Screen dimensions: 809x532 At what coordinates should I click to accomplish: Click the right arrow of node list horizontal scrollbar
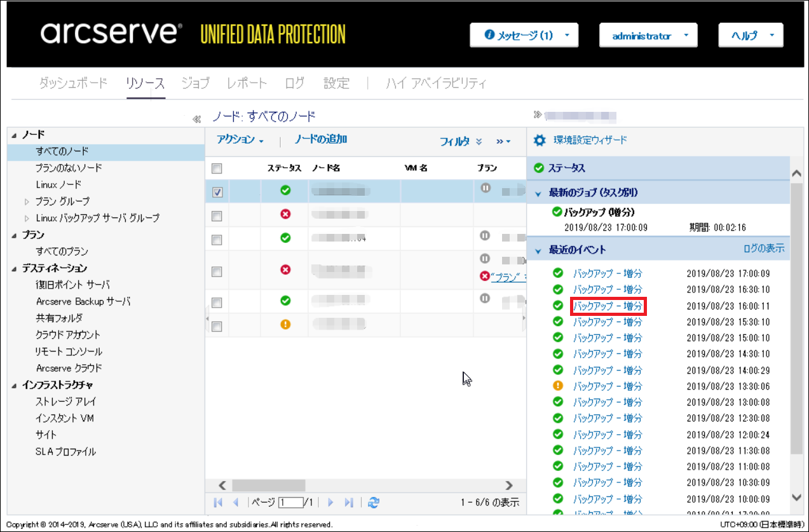click(508, 485)
